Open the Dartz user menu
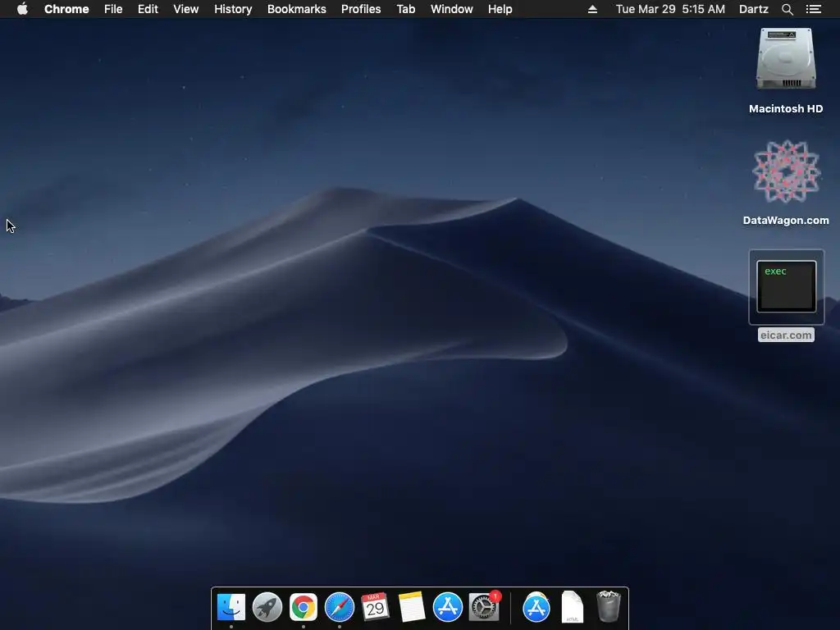The width and height of the screenshot is (840, 630). pos(754,9)
